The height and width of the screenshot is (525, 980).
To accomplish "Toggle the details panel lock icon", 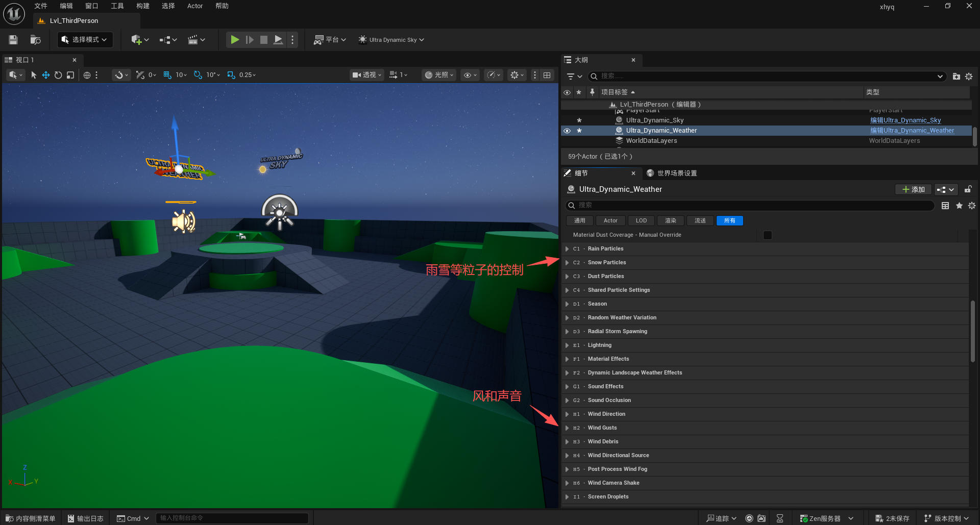I will (968, 189).
